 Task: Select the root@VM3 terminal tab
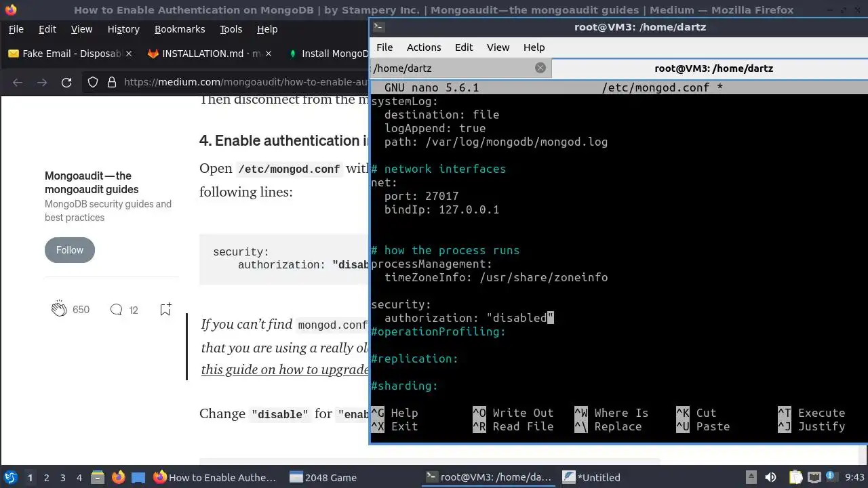click(710, 68)
